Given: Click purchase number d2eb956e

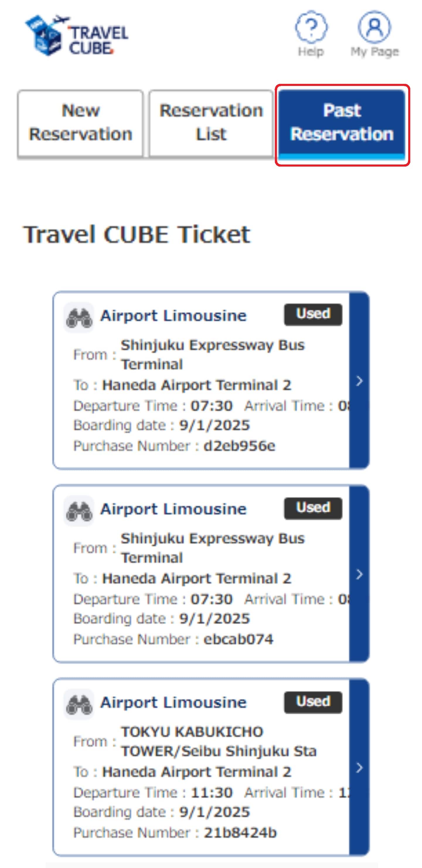Looking at the screenshot, I should click(x=239, y=446).
